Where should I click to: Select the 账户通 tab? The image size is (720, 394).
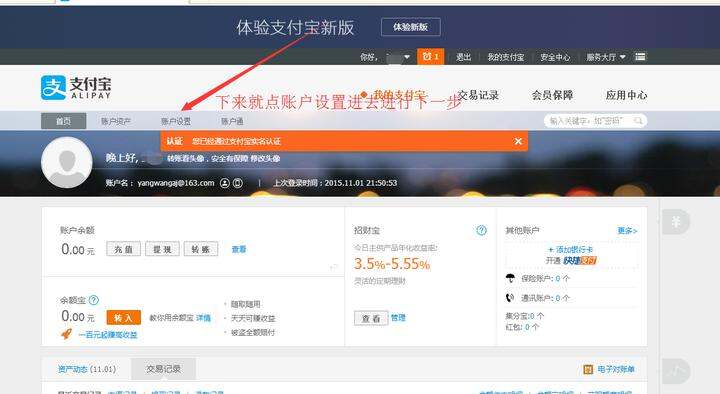(232, 121)
